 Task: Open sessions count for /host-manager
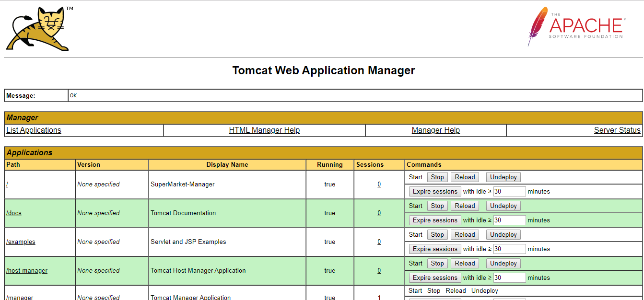(x=379, y=271)
